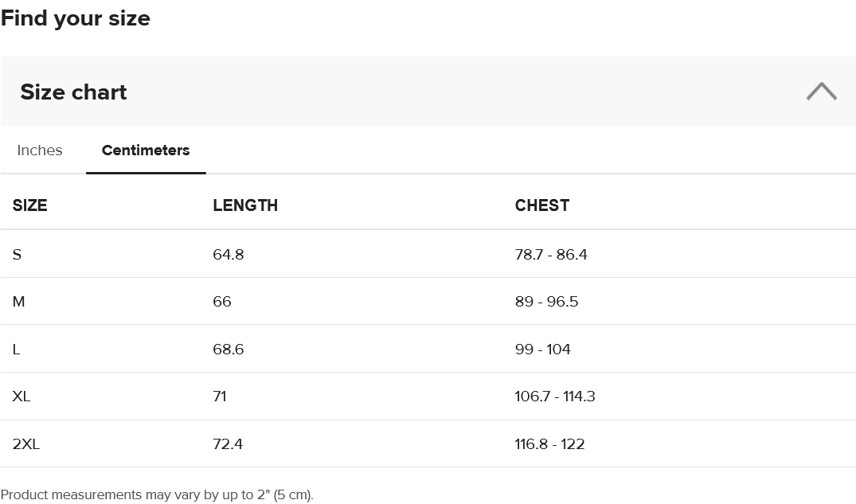Click the SIZE column header
Image resolution: width=856 pixels, height=504 pixels.
30,205
